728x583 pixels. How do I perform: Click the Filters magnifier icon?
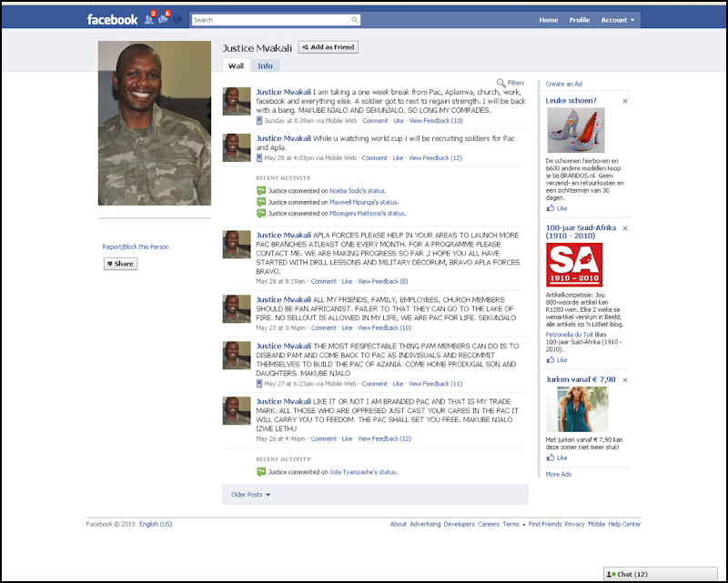pyautogui.click(x=501, y=83)
